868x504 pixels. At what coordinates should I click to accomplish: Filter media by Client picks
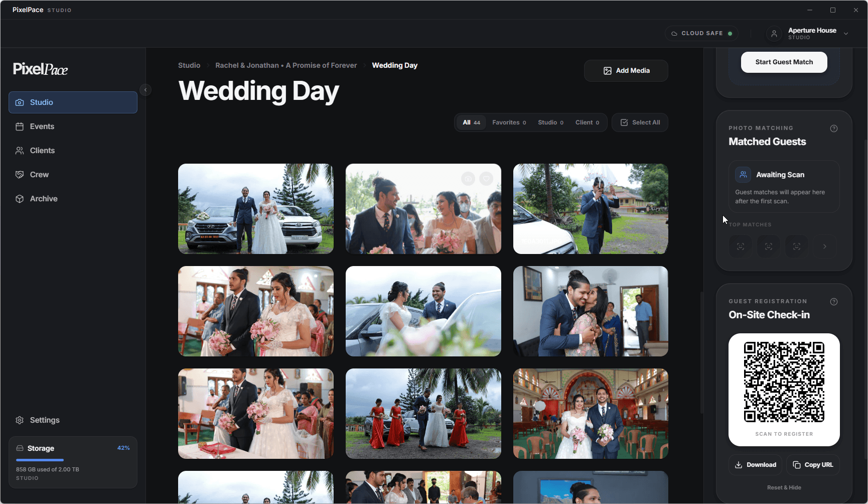click(x=588, y=122)
